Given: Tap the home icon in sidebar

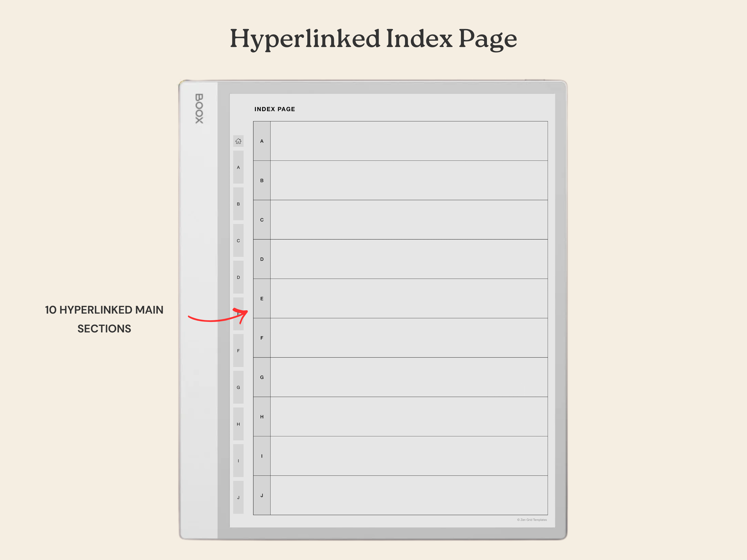Looking at the screenshot, I should 238,141.
